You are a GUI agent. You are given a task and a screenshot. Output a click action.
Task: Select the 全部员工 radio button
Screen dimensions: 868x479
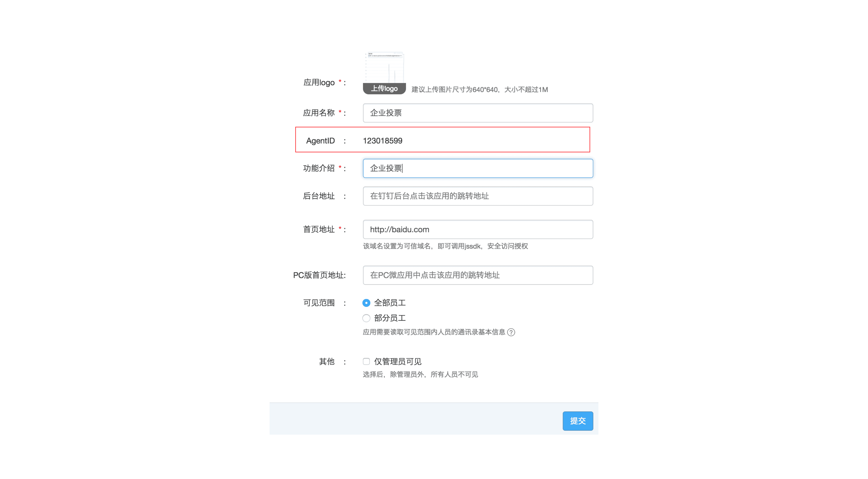click(366, 303)
